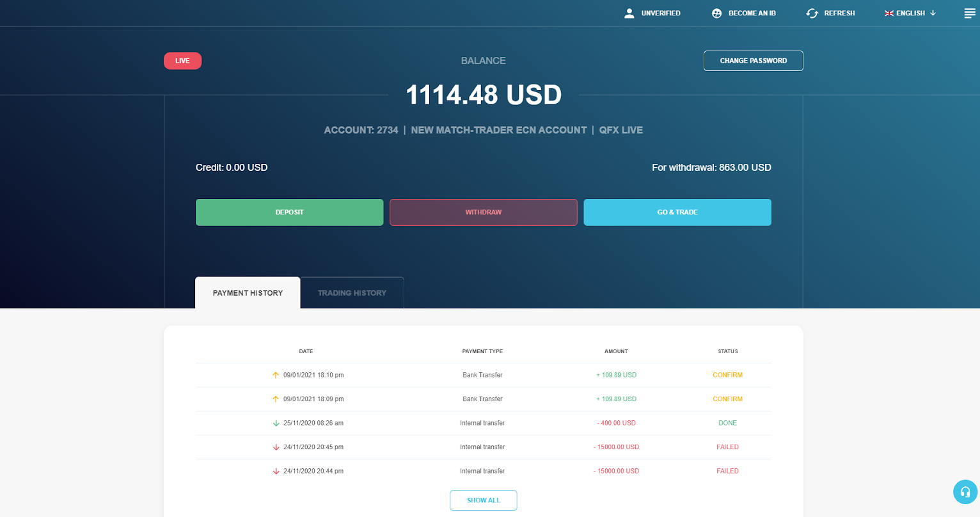This screenshot has height=517, width=980.
Task: Select the AMOUNT column header
Action: tap(616, 351)
